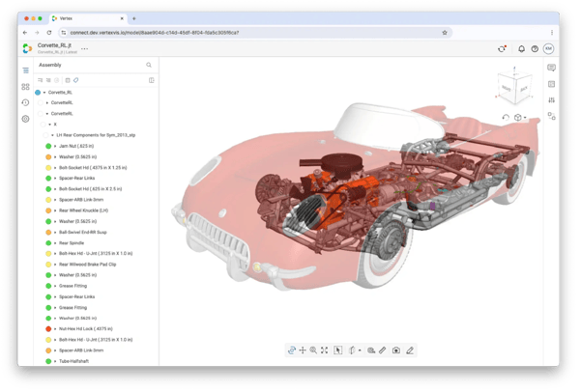Screen dimensions: 580x392
Task: Toggle visibility circle of LH Rear Components
Action: click(x=45, y=135)
